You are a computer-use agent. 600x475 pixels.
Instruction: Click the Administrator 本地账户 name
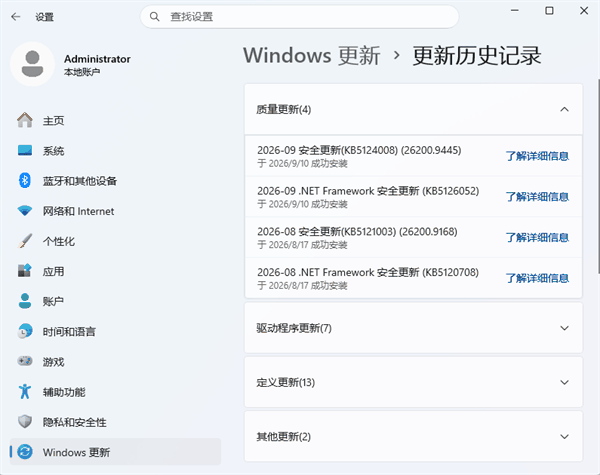point(97,64)
